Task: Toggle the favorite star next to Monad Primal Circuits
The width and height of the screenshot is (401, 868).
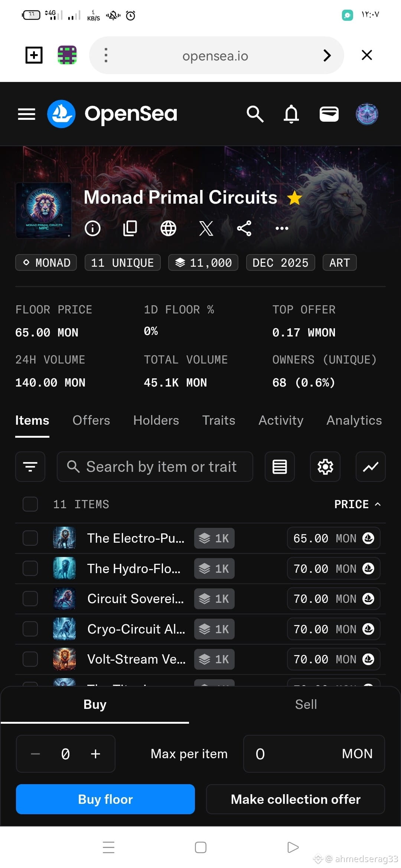Action: tap(295, 198)
